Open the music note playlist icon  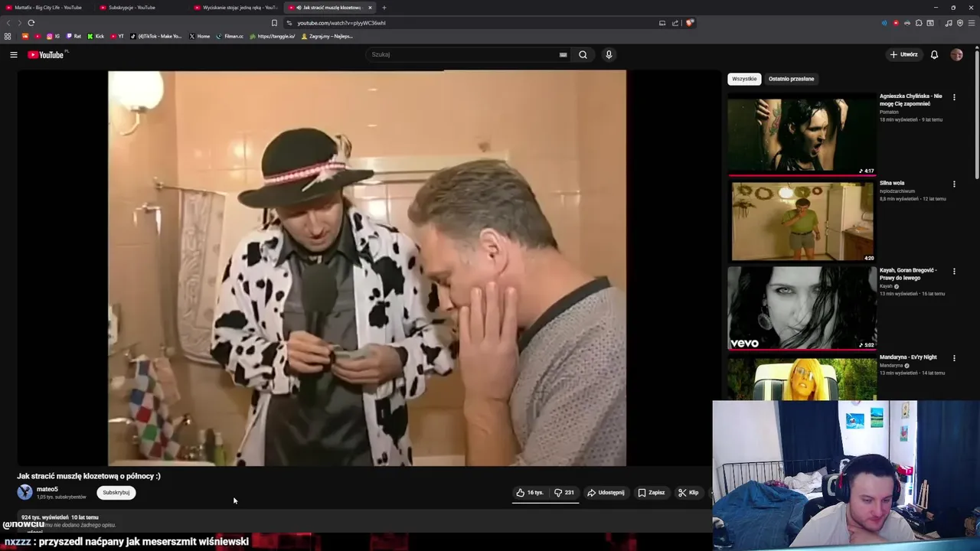[x=949, y=23]
